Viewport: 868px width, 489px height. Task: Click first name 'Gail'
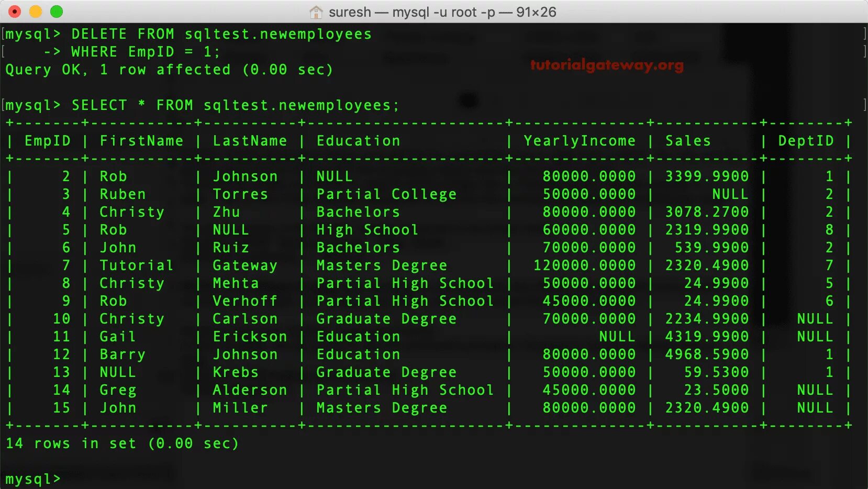pyautogui.click(x=118, y=337)
